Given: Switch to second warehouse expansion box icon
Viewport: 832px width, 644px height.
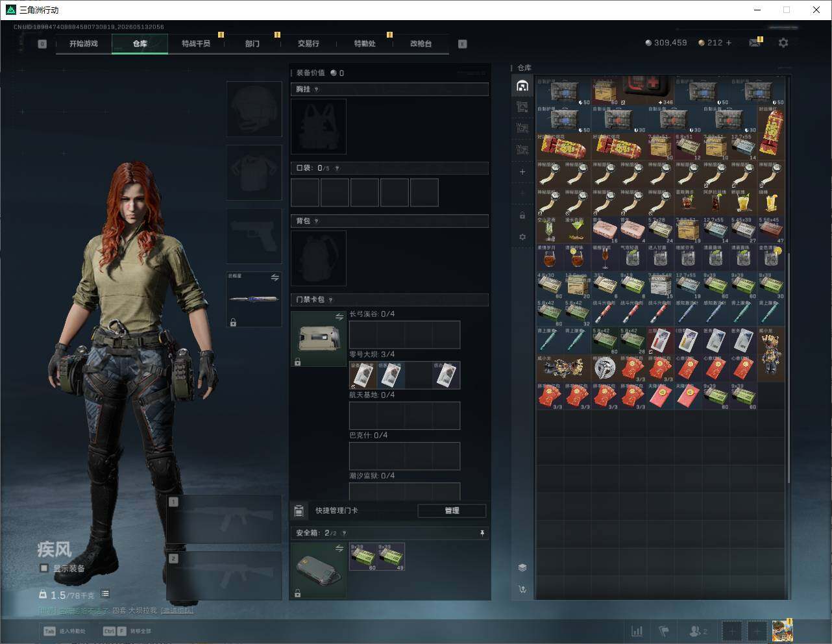Looking at the screenshot, I should [x=522, y=107].
